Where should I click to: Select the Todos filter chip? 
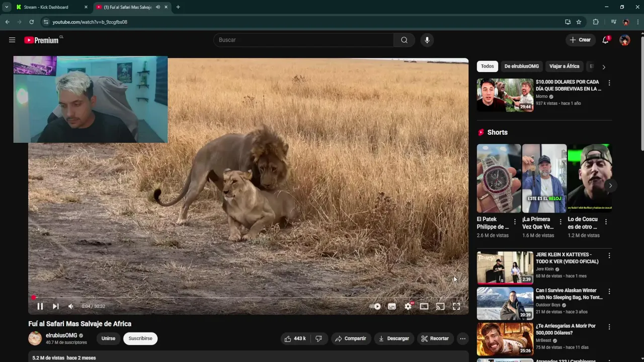pyautogui.click(x=487, y=66)
